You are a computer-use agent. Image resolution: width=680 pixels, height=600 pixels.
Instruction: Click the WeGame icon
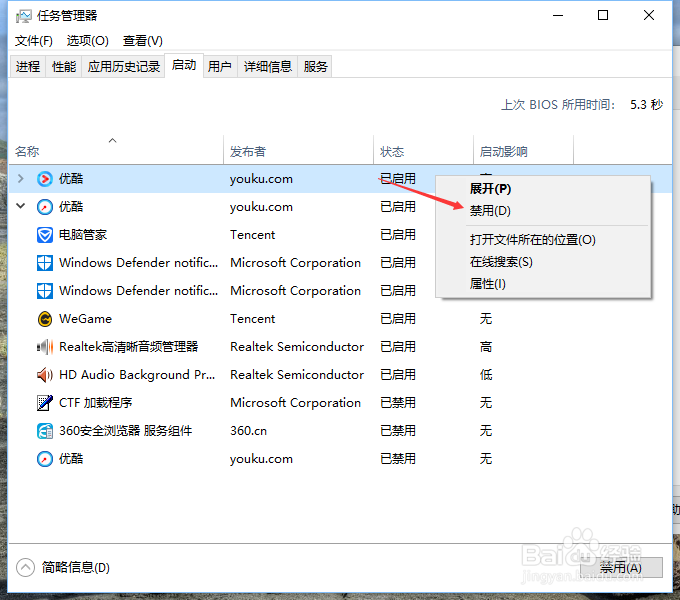(x=45, y=319)
